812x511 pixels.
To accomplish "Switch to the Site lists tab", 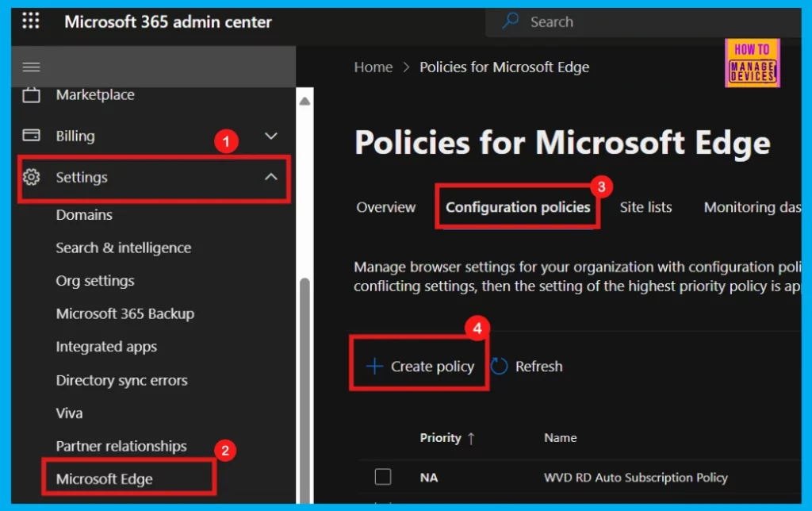I will (645, 207).
